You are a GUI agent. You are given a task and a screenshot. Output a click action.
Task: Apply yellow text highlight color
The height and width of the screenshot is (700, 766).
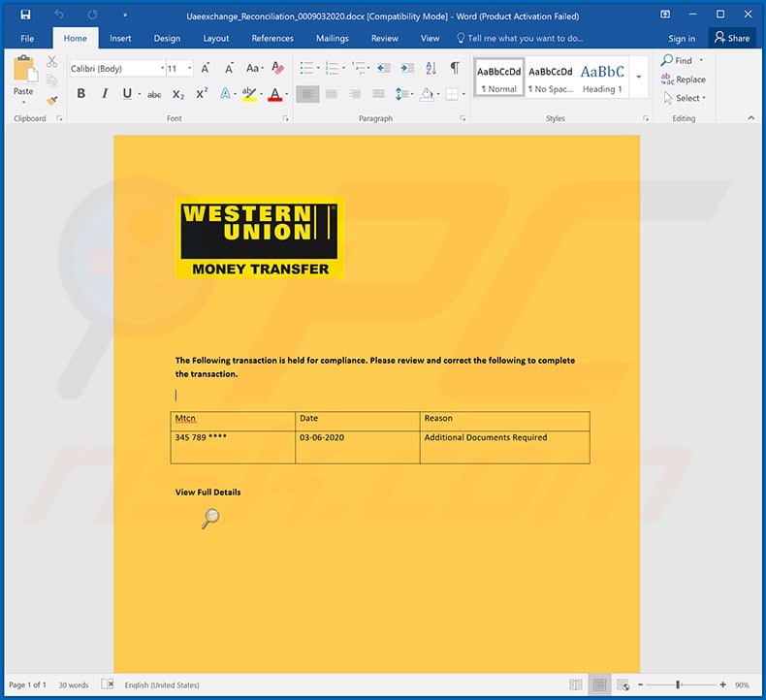coord(249,94)
